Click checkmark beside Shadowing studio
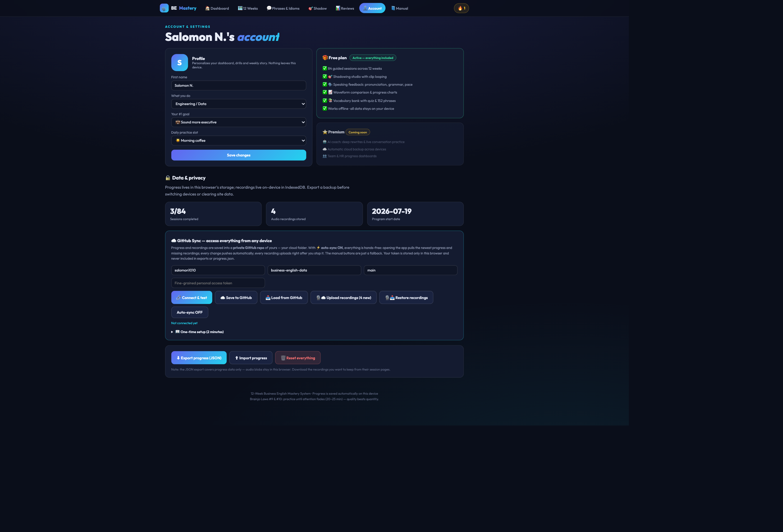Viewport: 783px width, 532px height. coord(325,77)
